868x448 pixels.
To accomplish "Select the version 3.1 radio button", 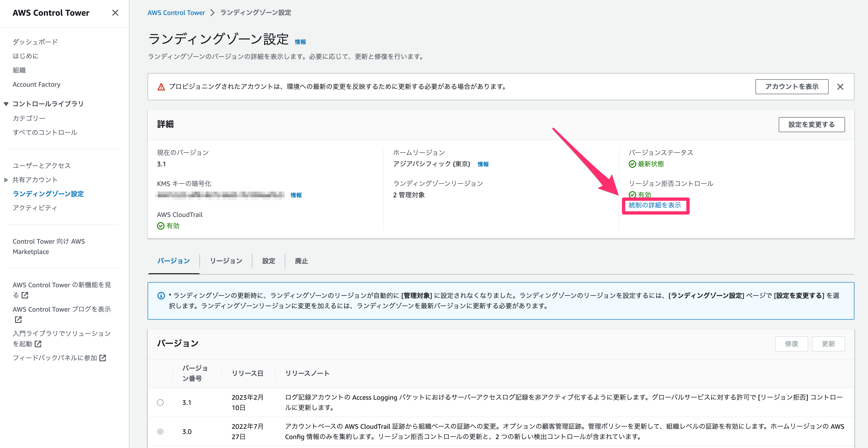I will pyautogui.click(x=160, y=403).
